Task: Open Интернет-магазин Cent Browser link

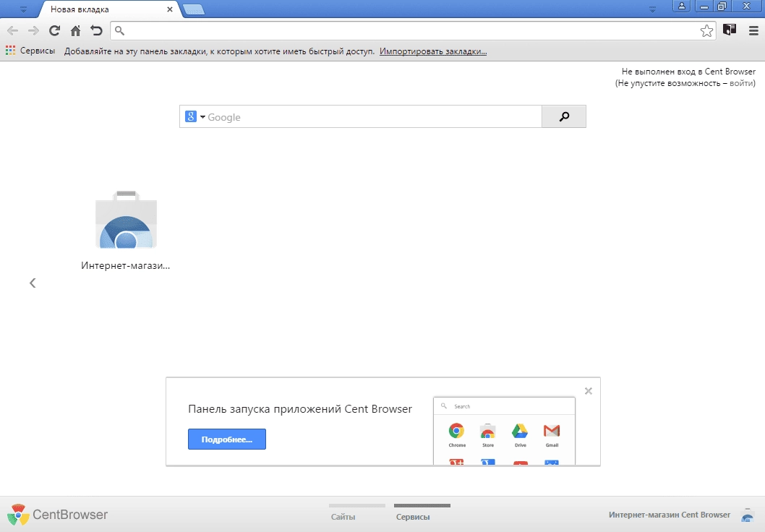Action: [x=670, y=515]
